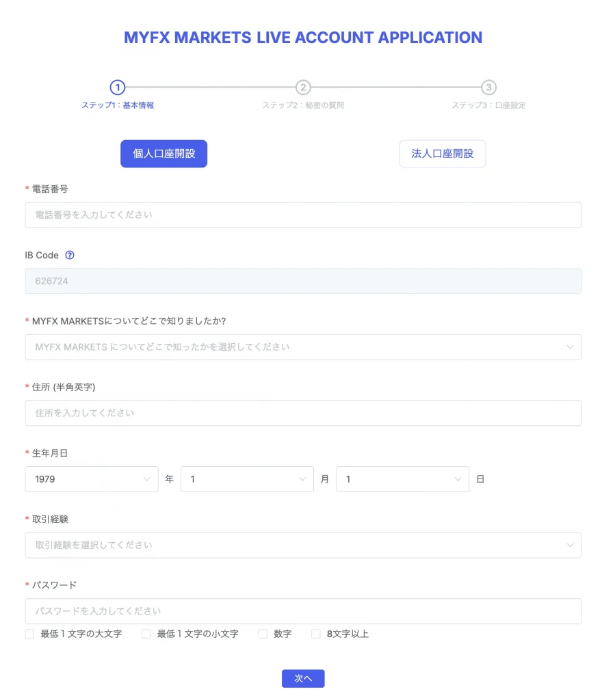
Task: Focus the パスワード input field
Action: (x=303, y=611)
